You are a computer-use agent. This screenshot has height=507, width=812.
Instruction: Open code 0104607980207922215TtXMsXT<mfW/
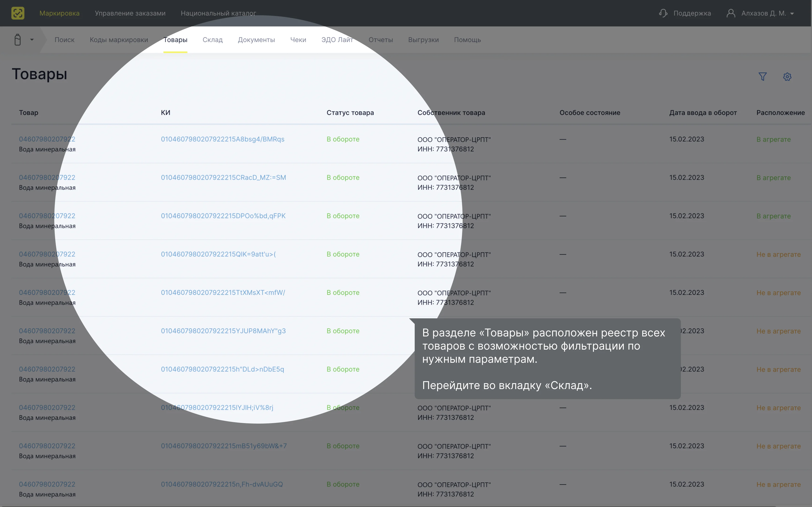click(223, 292)
